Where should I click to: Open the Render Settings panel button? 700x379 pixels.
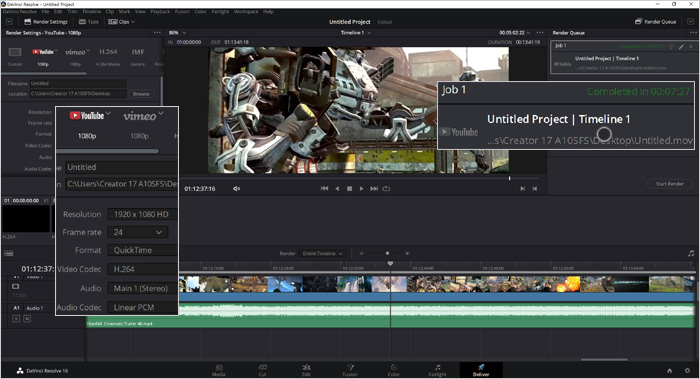46,21
